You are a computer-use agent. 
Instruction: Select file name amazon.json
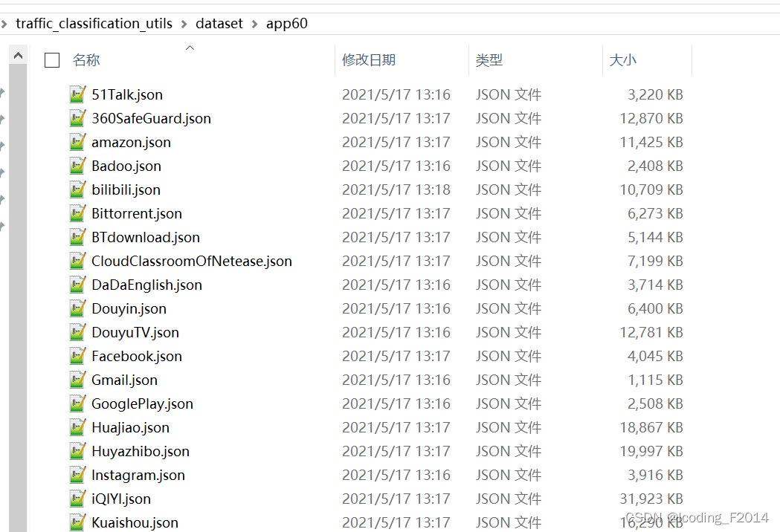pos(131,142)
